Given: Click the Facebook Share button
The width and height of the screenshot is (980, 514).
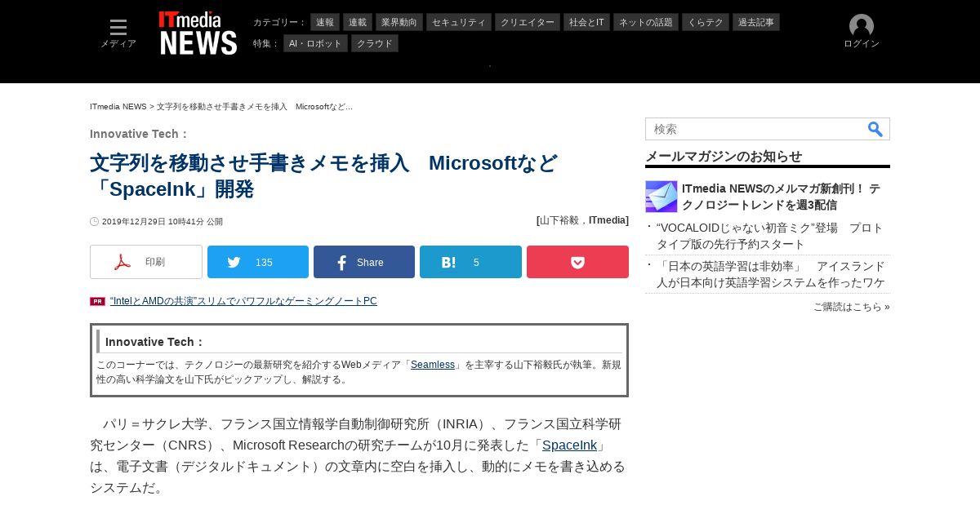Looking at the screenshot, I should [x=364, y=262].
